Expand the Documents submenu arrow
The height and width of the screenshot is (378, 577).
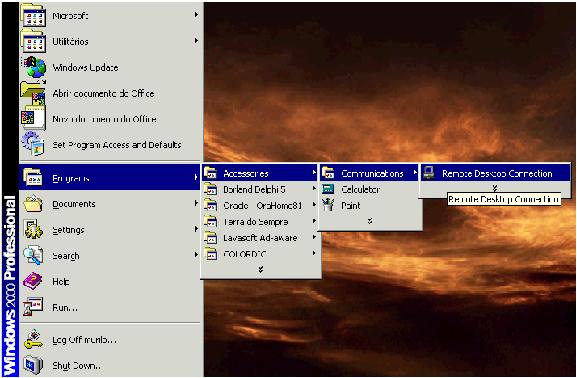click(x=196, y=203)
